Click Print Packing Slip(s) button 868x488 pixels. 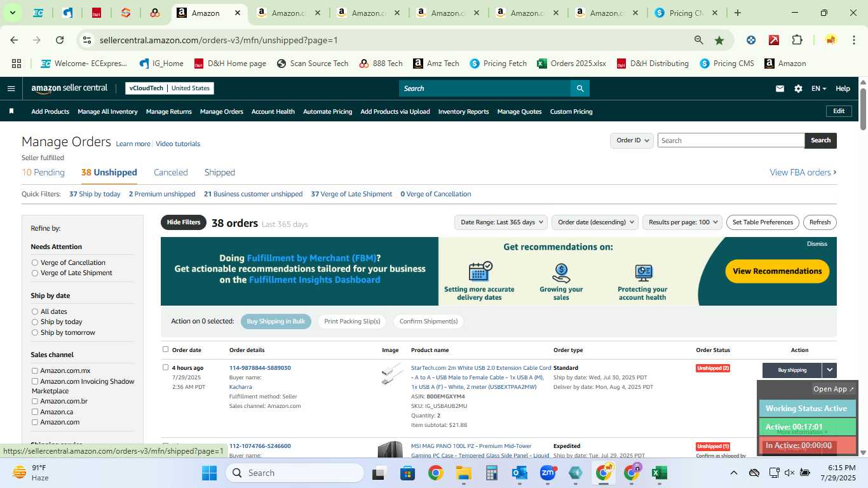[x=352, y=322]
